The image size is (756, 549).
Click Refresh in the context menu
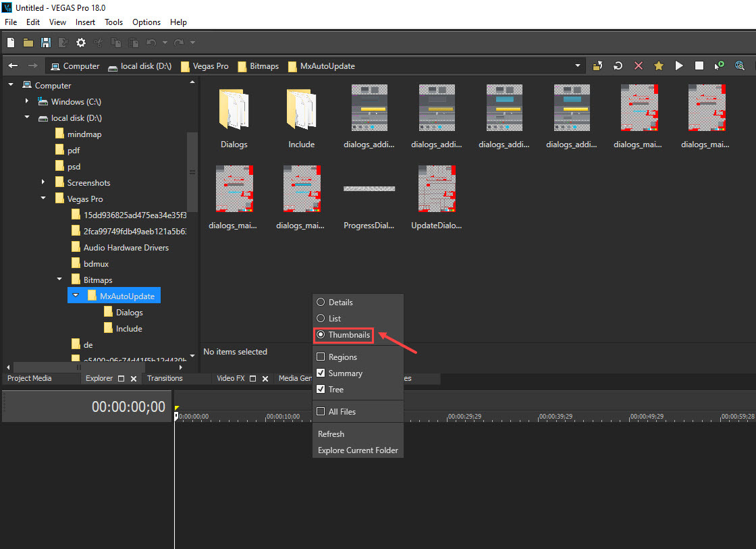(x=331, y=434)
